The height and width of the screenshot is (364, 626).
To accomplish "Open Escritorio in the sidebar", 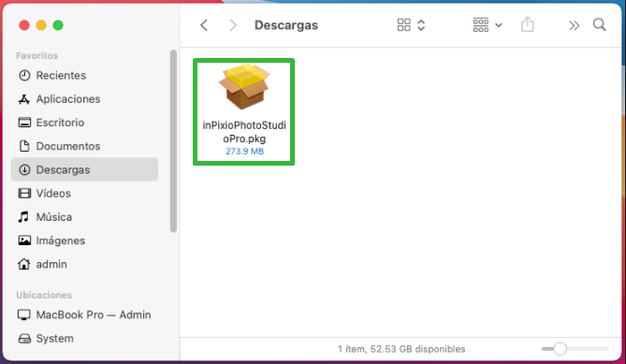I will pyautogui.click(x=84, y=123).
